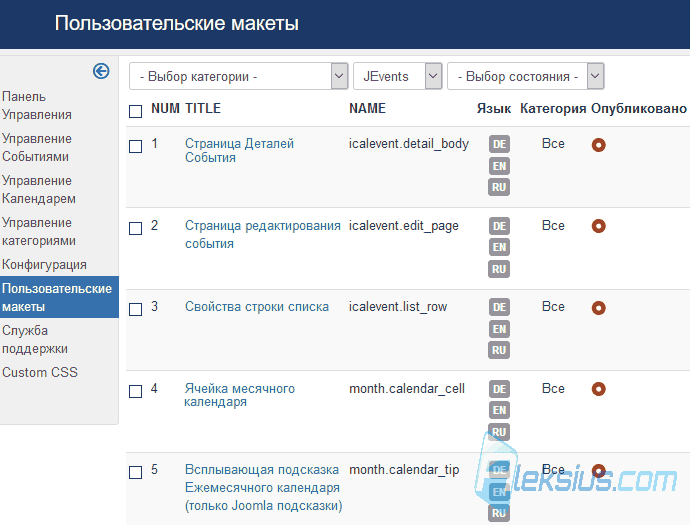This screenshot has width=690, height=525.
Task: Open Custom CSS in sidebar
Action: pyautogui.click(x=40, y=372)
